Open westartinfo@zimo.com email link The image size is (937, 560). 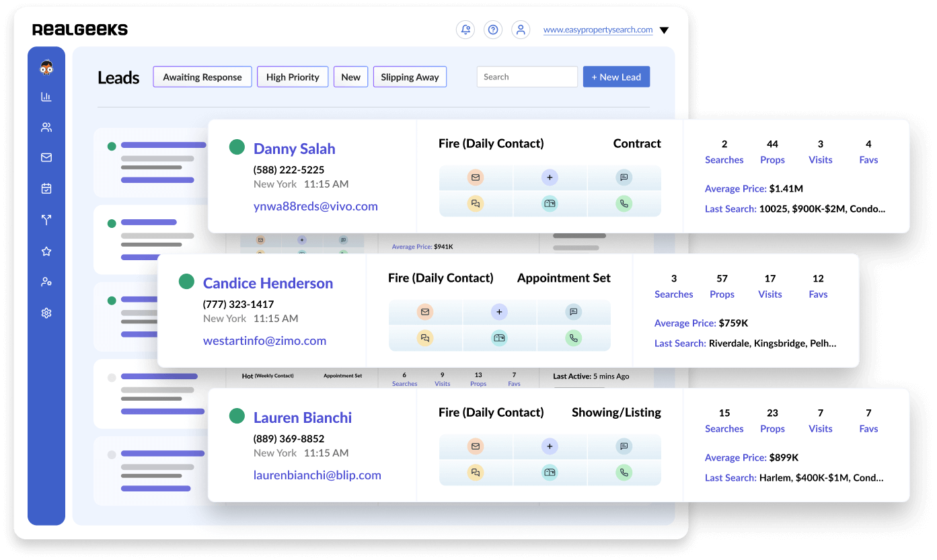click(264, 340)
